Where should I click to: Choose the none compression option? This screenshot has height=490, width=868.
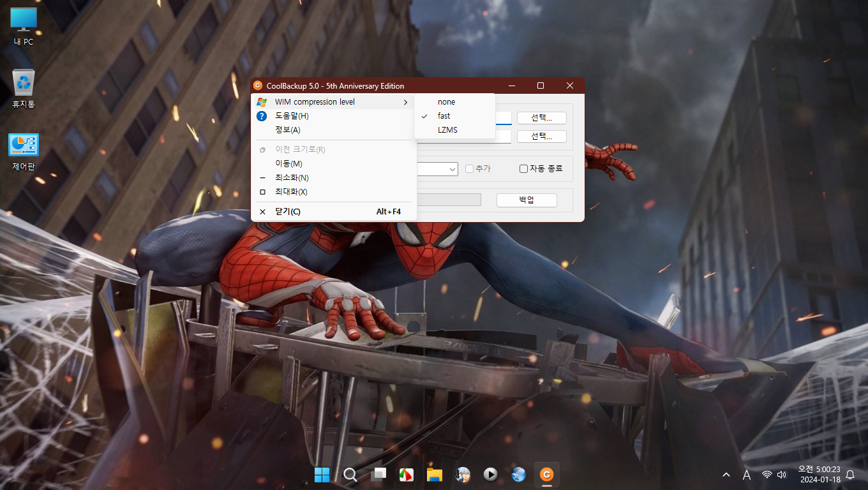[x=454, y=102]
